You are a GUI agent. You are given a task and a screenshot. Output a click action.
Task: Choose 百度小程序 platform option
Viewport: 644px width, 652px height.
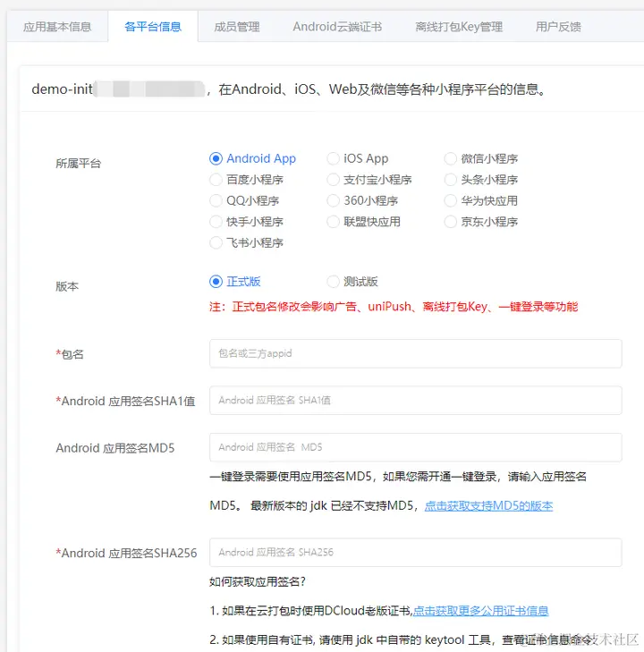[x=216, y=180]
